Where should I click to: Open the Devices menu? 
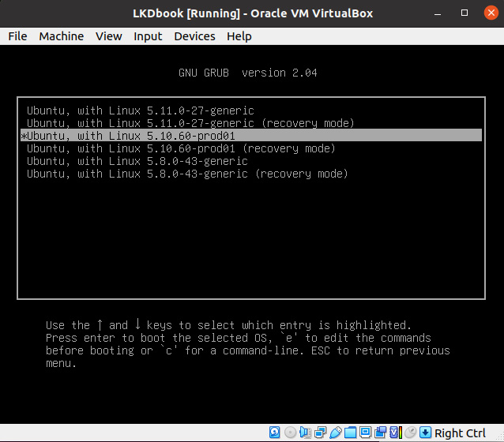click(x=194, y=36)
